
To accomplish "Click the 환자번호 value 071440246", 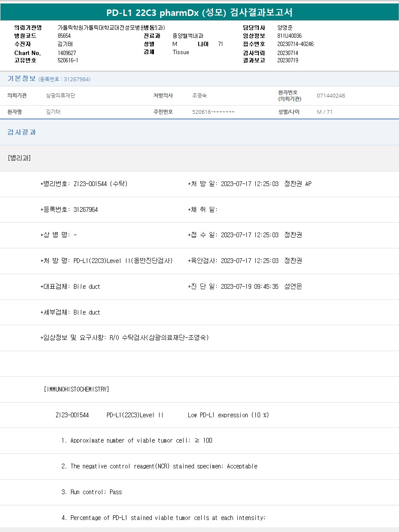I will (x=331, y=96).
